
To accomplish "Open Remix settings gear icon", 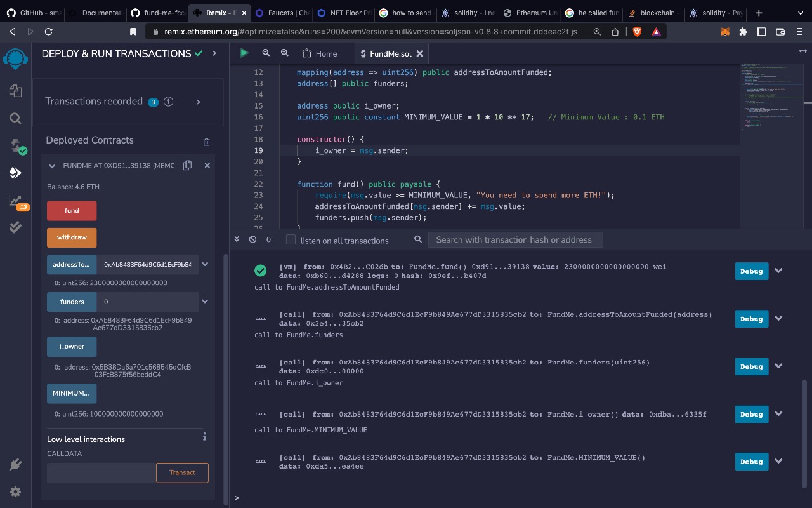I will pyautogui.click(x=15, y=492).
